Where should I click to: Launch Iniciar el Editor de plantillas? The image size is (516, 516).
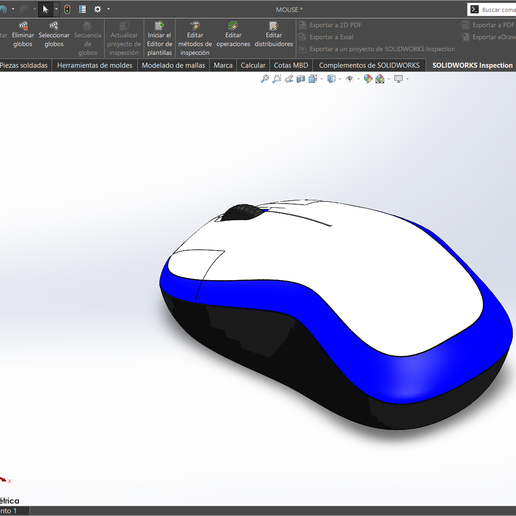tap(160, 39)
